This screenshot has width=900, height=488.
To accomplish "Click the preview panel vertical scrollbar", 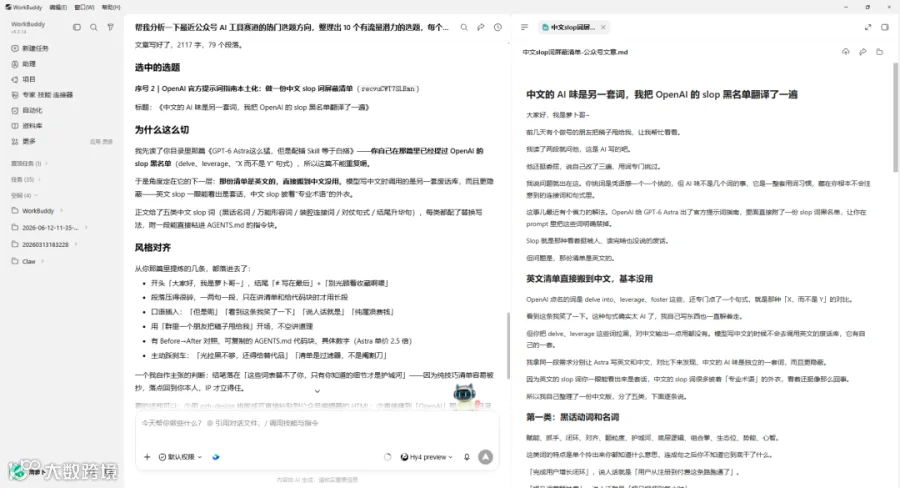I will (895, 118).
